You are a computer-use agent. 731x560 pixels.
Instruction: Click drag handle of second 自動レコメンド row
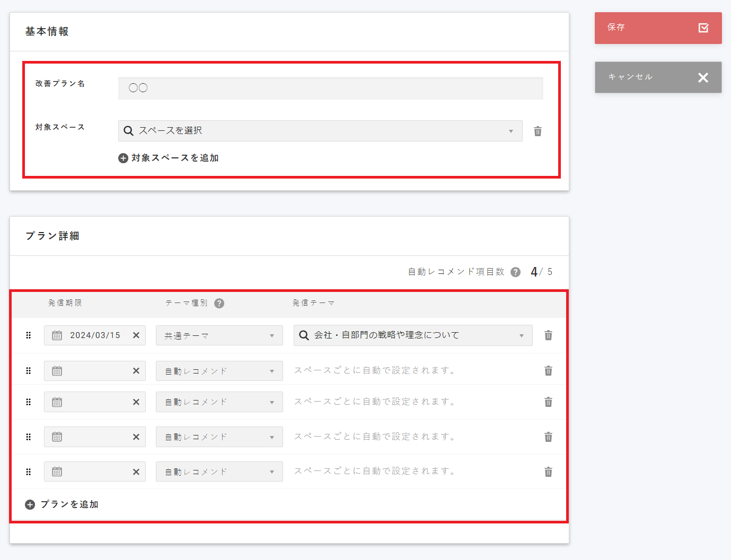[29, 402]
